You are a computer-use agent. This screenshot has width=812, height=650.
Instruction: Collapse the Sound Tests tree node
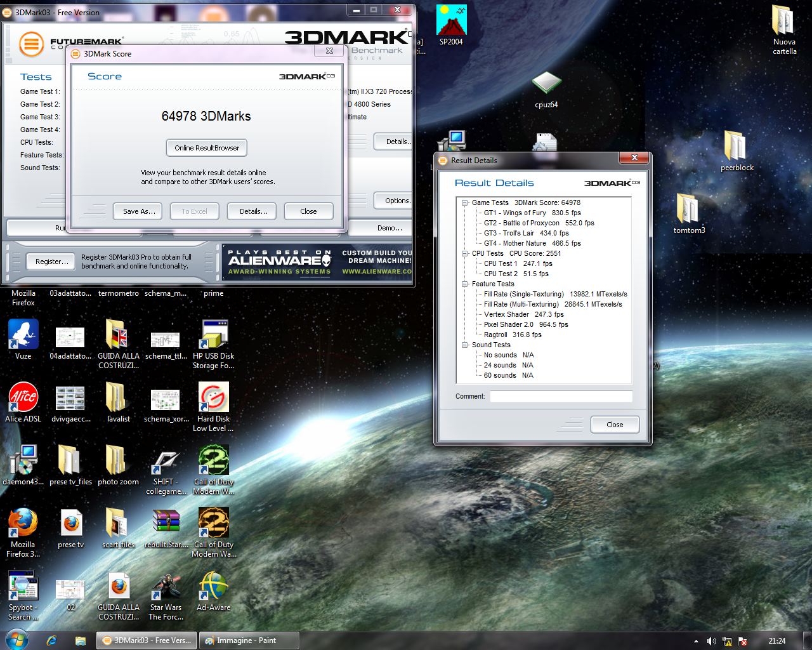coord(464,345)
